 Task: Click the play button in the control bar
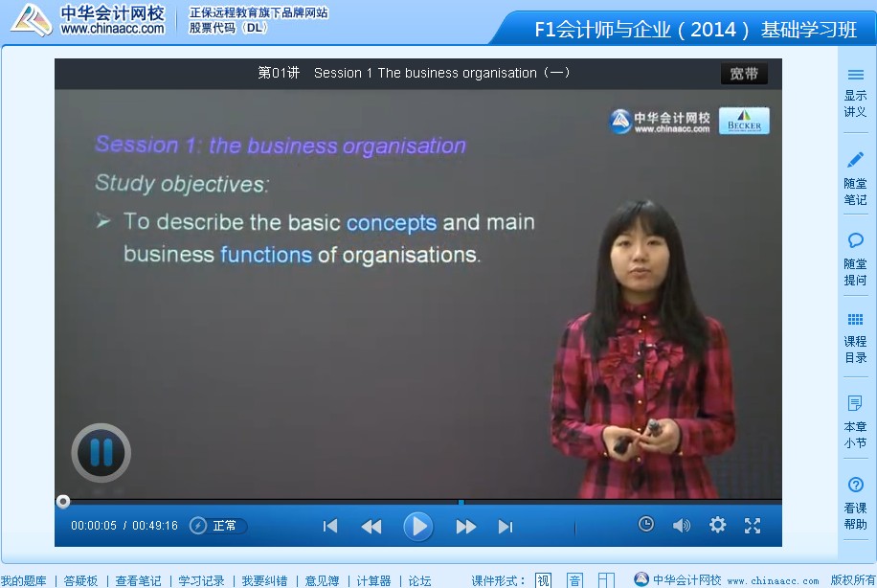(417, 526)
